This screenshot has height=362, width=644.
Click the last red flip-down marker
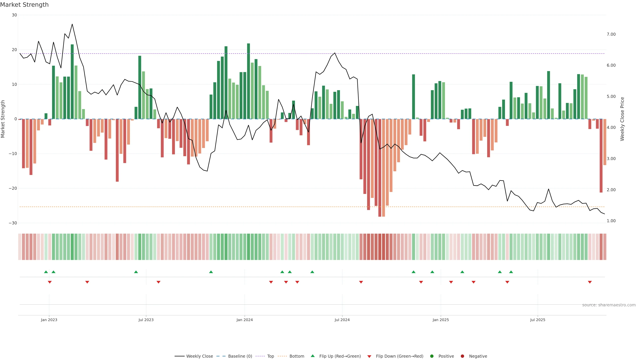click(590, 282)
